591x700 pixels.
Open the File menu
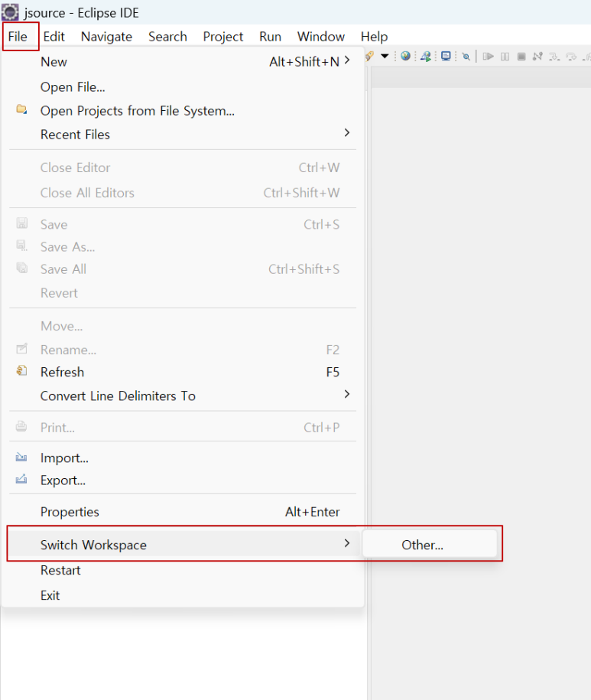coord(18,37)
